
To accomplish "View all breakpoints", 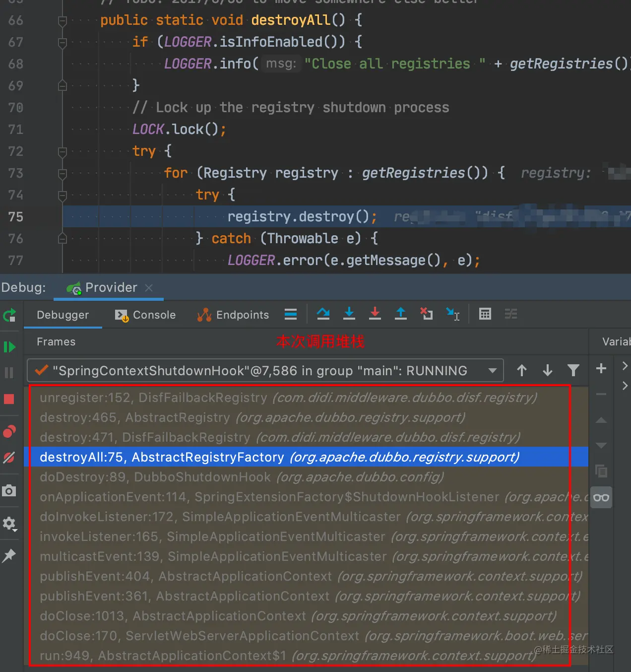I will (x=9, y=431).
